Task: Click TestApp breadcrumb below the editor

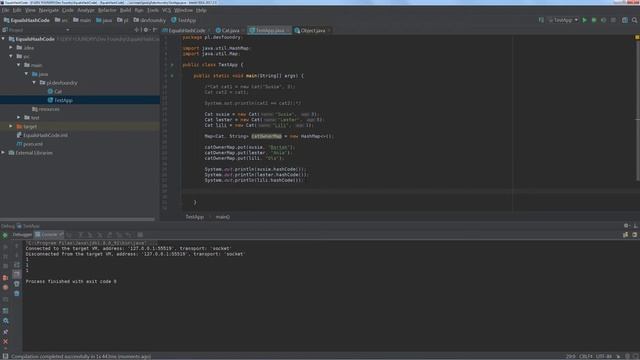Action: 194,217
